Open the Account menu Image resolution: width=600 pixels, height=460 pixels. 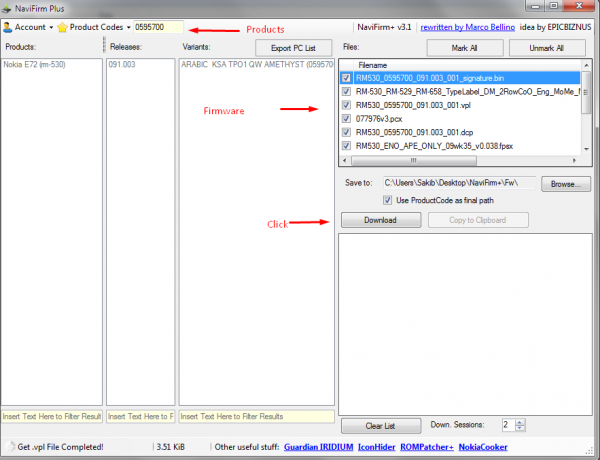click(28, 27)
